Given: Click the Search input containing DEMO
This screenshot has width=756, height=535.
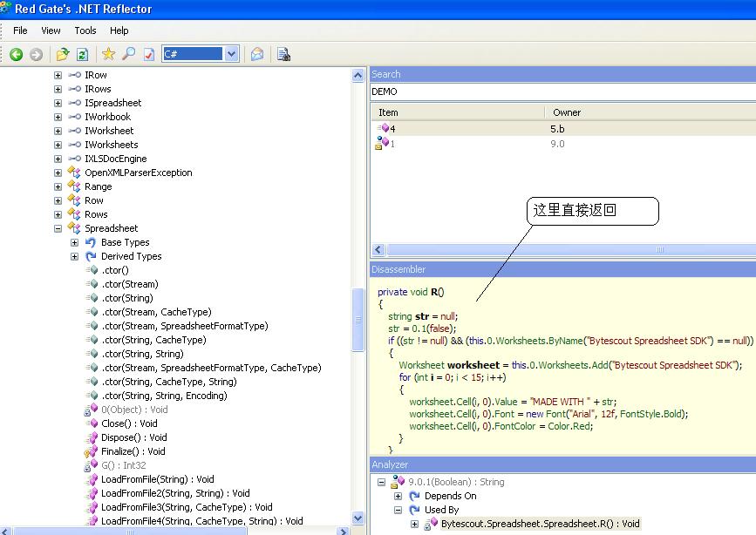Looking at the screenshot, I should 562,91.
